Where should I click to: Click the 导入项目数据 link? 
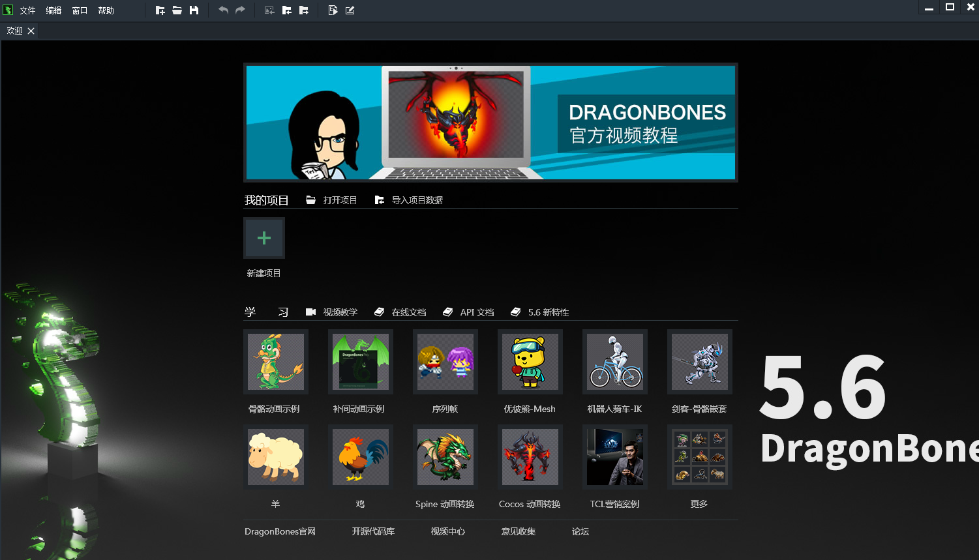pos(417,200)
